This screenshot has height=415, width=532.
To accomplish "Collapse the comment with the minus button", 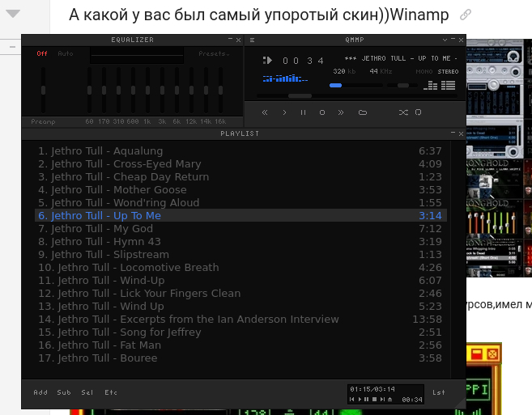I will [13, 47].
